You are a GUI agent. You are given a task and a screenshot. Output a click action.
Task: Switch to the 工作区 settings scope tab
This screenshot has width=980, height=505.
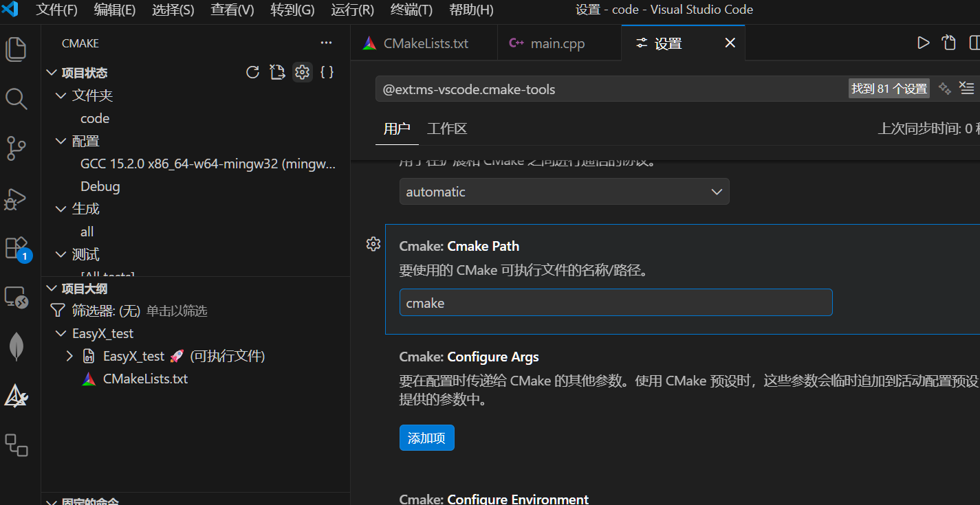(447, 128)
